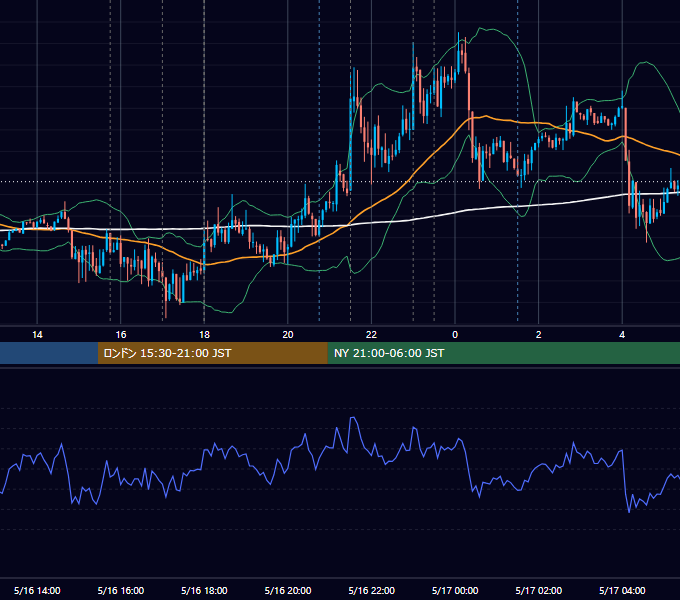This screenshot has height=600, width=680.
Task: Click the 5/16 20:00 date label
Action: coord(288,590)
